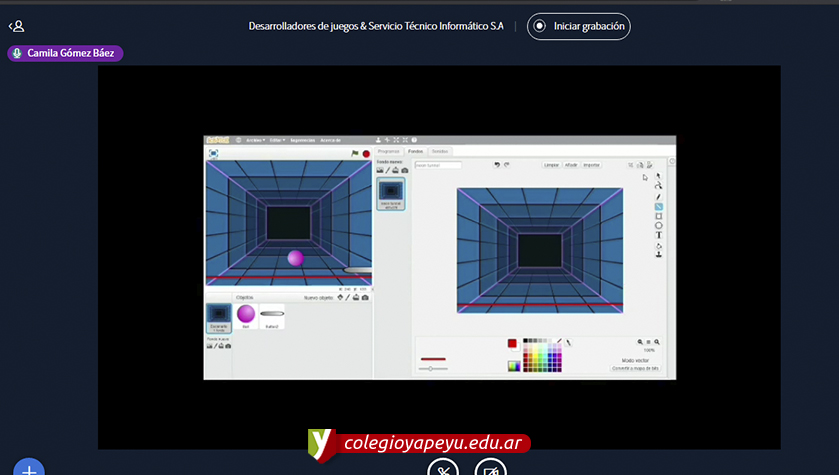
Task: Toggle Camila Gómez Báez microphone badge
Action: [17, 53]
